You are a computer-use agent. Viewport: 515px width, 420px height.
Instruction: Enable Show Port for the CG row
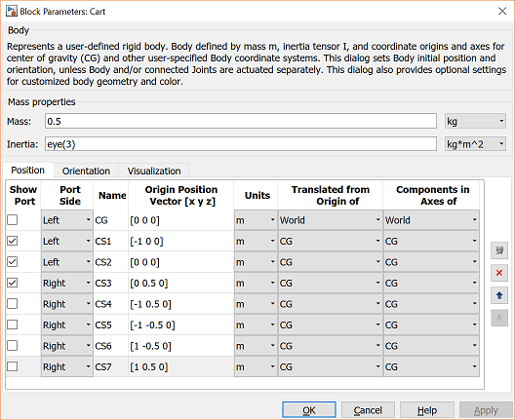[x=13, y=220]
